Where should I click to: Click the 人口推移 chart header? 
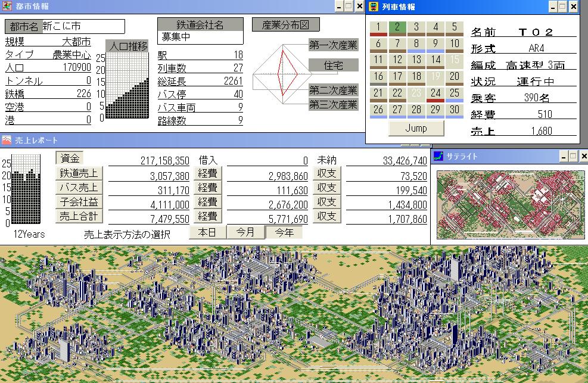pyautogui.click(x=127, y=46)
